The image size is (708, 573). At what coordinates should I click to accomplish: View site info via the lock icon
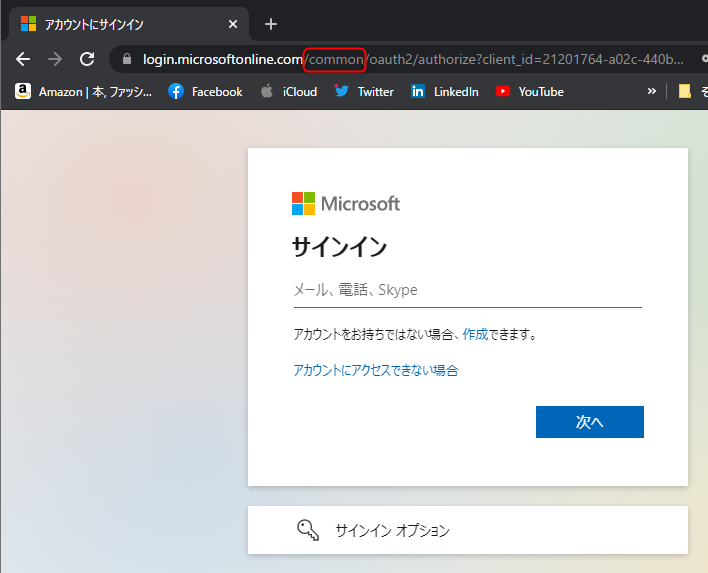[127, 59]
